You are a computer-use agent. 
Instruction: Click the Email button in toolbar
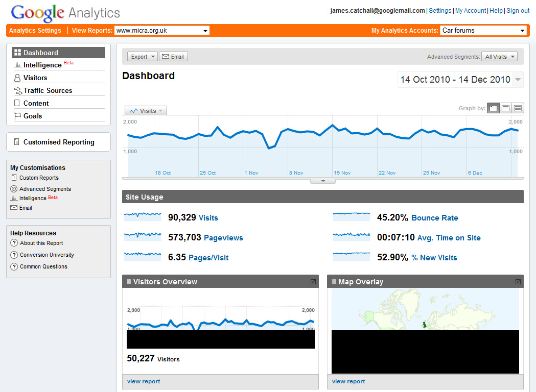coord(173,57)
